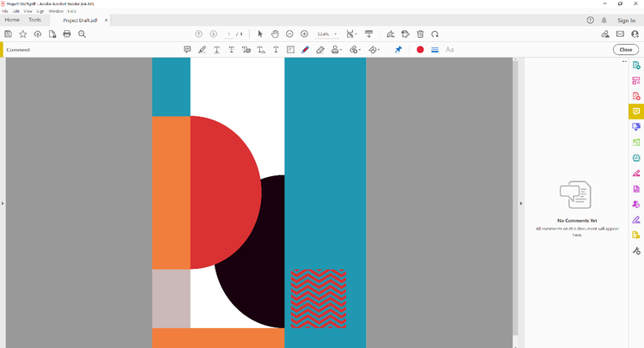The width and height of the screenshot is (644, 348).
Task: Toggle the Keep tool selected pin
Action: (x=398, y=50)
